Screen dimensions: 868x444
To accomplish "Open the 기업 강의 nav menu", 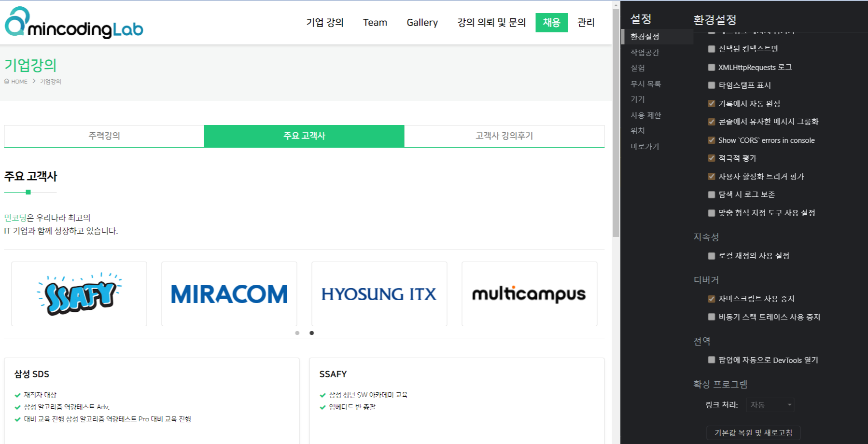I will [325, 23].
